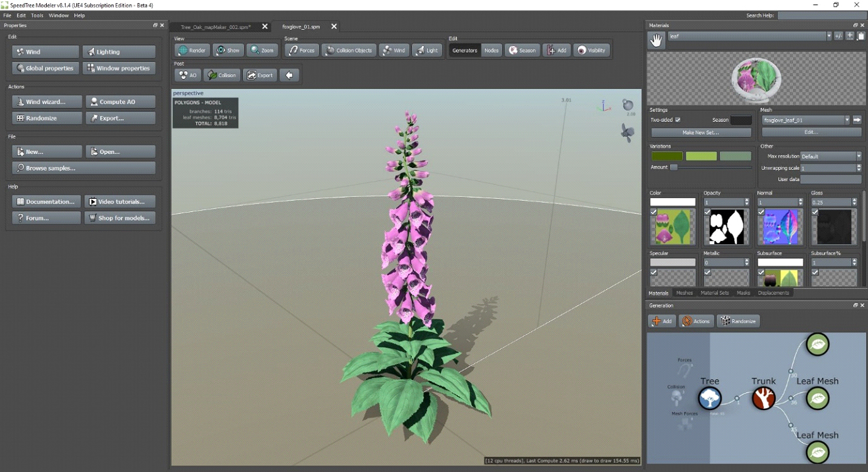Click the Forces toolbar button
Screen dimensions: 868x472
point(302,50)
